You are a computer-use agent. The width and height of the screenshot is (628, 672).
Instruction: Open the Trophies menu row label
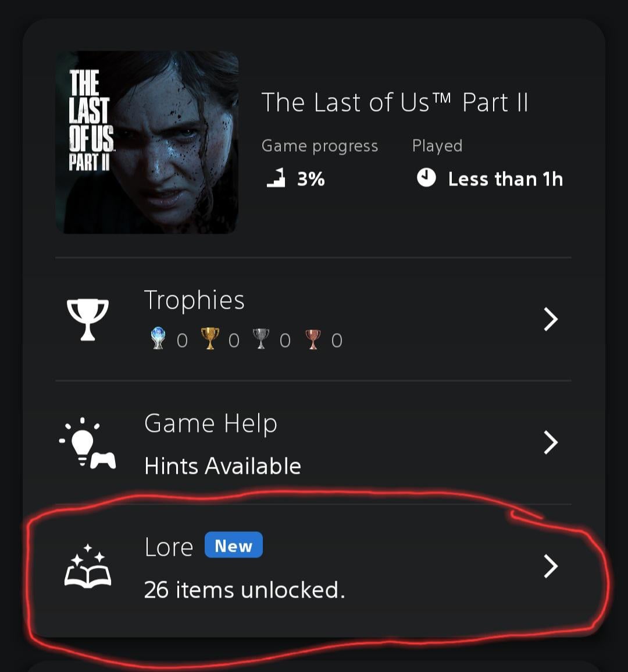click(x=194, y=301)
